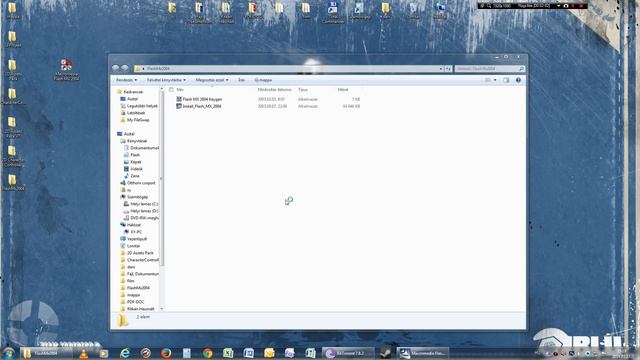Open Google Chrome from the taskbar
This screenshot has width=640, height=360.
tap(207, 353)
